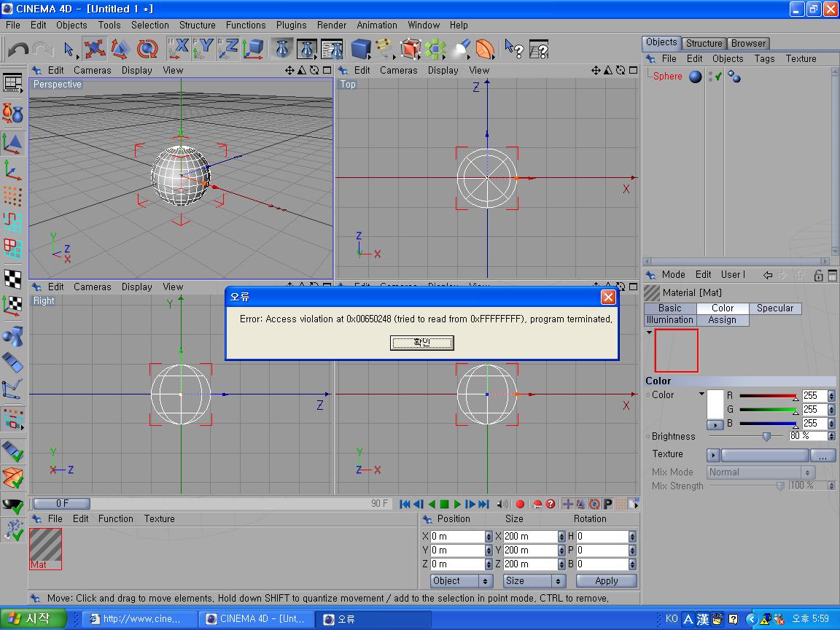Activate the Scale tool
This screenshot has width=840, height=630.
tap(120, 50)
